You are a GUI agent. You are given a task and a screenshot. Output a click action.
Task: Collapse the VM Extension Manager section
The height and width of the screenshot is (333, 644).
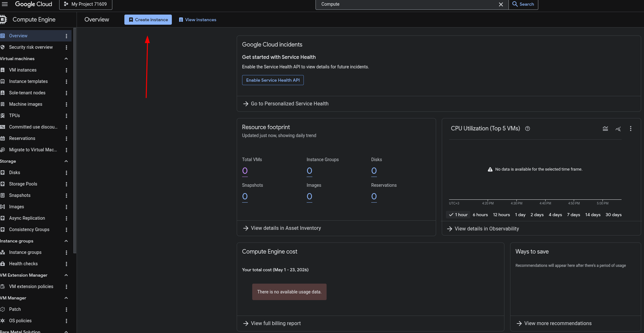[66, 275]
